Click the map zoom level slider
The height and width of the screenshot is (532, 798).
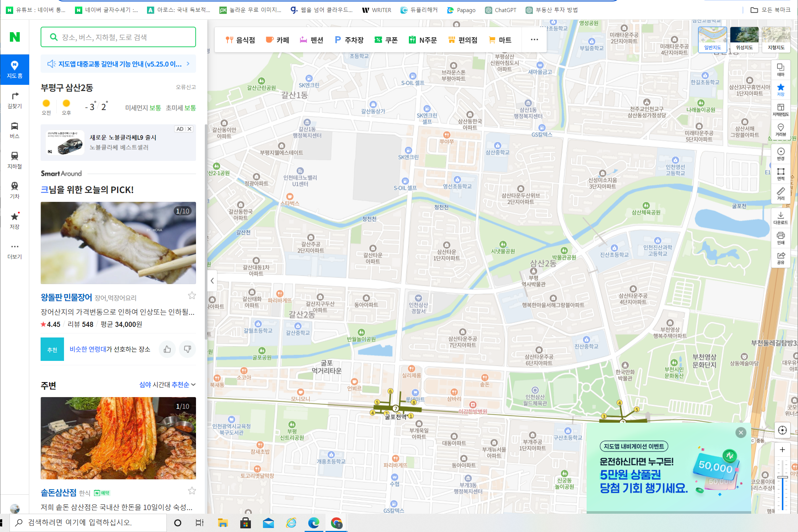tap(782, 478)
